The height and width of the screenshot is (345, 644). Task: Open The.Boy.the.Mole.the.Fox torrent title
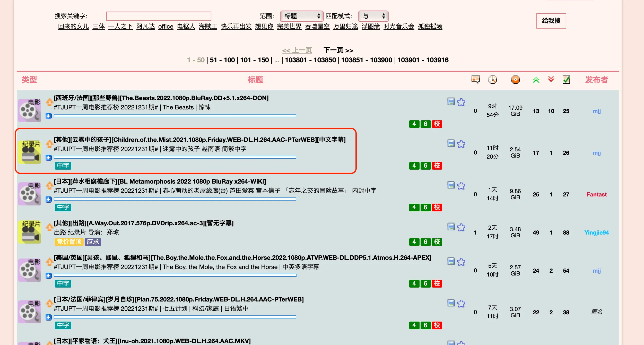coord(242,257)
